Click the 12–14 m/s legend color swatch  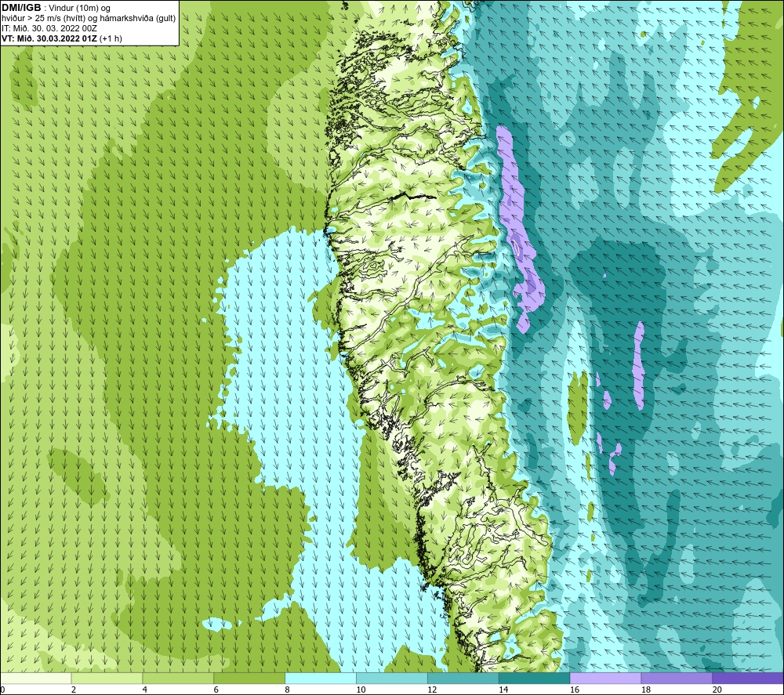[463, 679]
